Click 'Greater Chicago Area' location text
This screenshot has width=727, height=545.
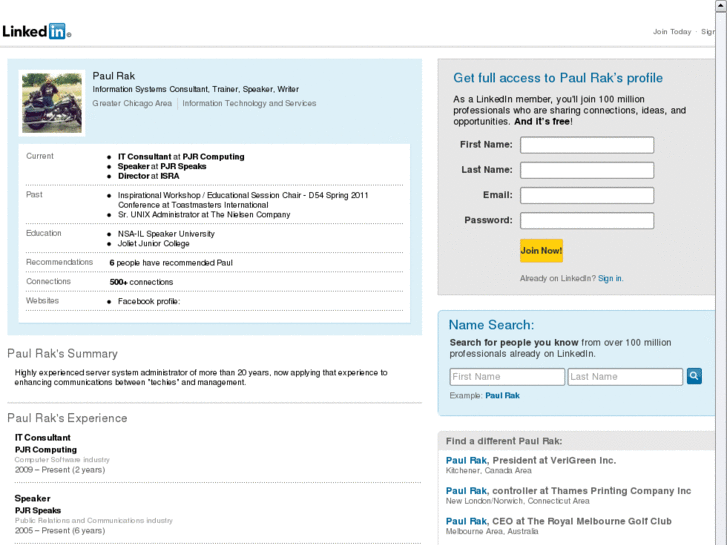[x=132, y=103]
